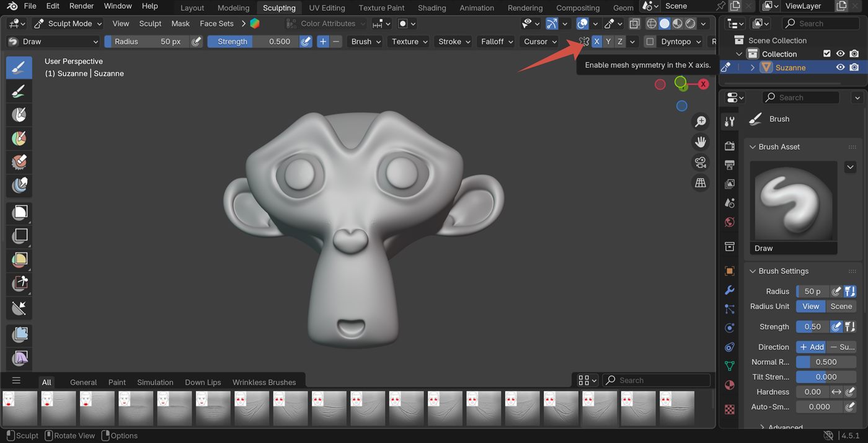The width and height of the screenshot is (868, 443).
Task: Open the Render menu
Action: [x=81, y=6]
